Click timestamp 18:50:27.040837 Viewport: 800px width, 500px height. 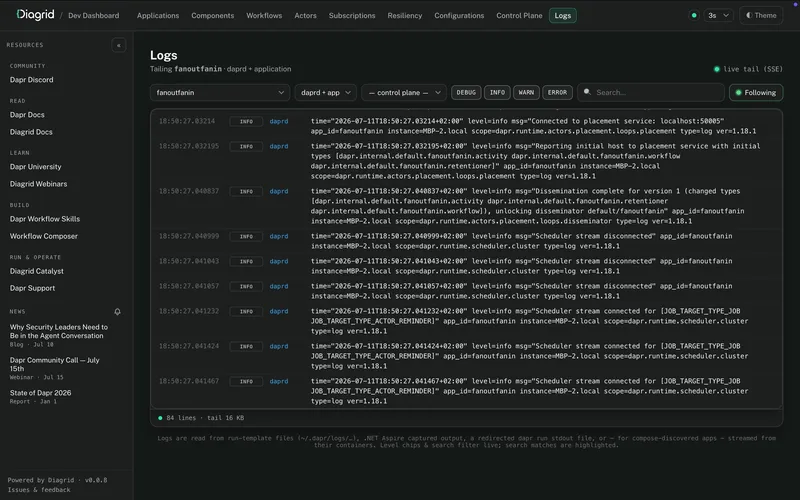tap(189, 191)
